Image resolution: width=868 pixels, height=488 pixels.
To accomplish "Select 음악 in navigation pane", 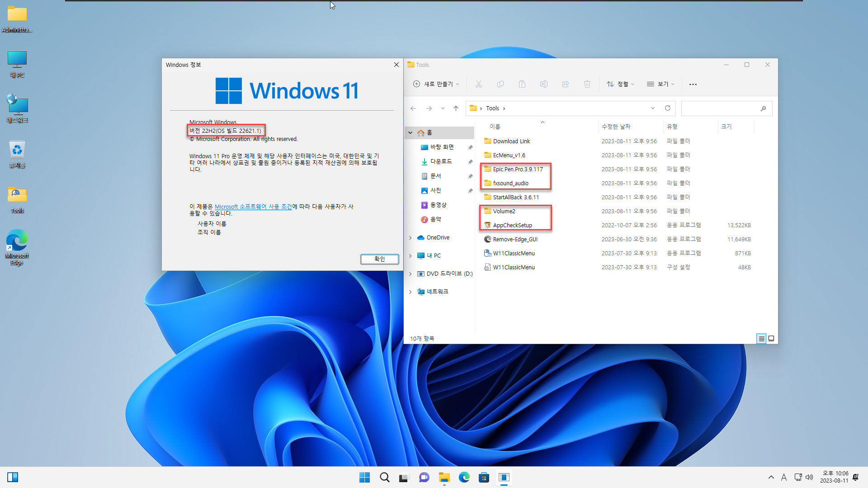I will tap(435, 219).
